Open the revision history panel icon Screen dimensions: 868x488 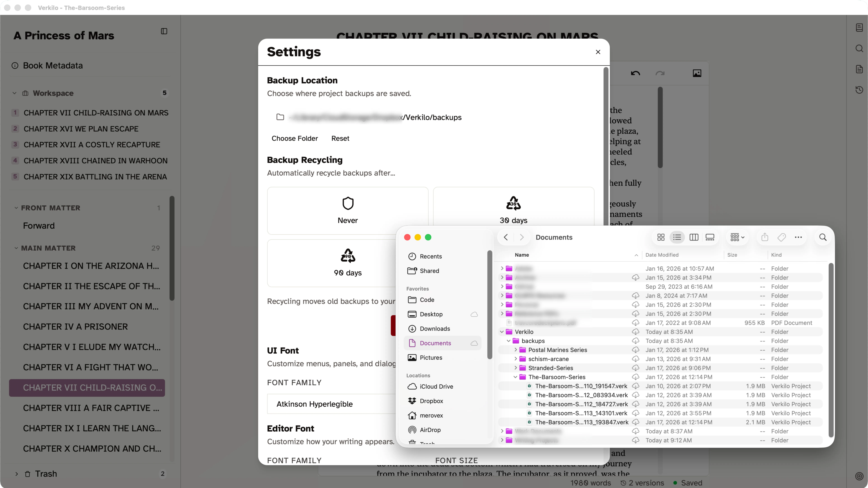pos(859,90)
